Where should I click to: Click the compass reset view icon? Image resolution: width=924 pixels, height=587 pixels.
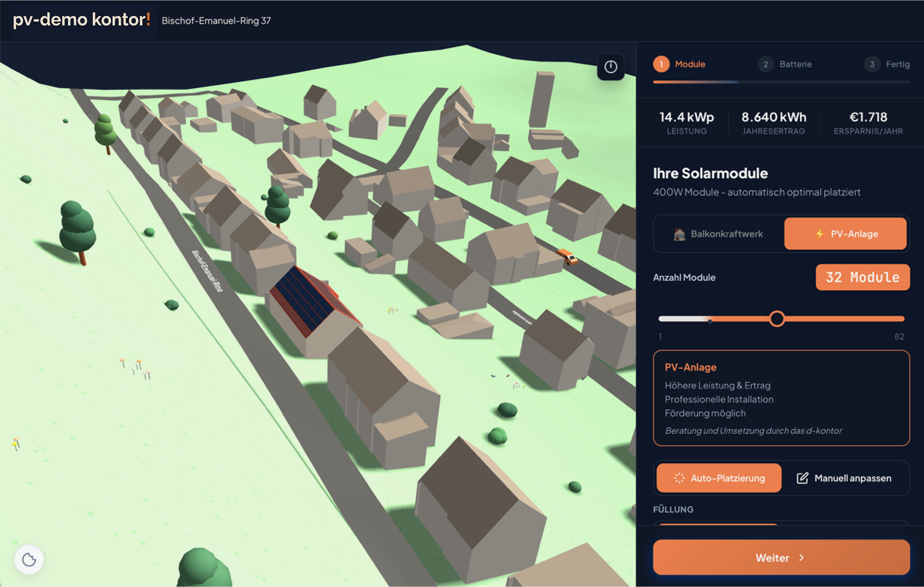610,67
